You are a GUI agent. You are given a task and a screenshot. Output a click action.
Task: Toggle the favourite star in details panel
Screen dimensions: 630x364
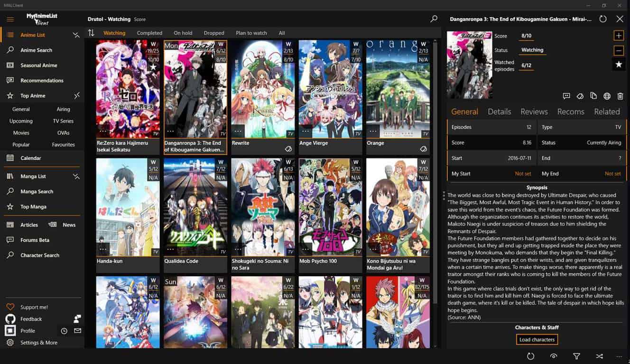pos(619,64)
